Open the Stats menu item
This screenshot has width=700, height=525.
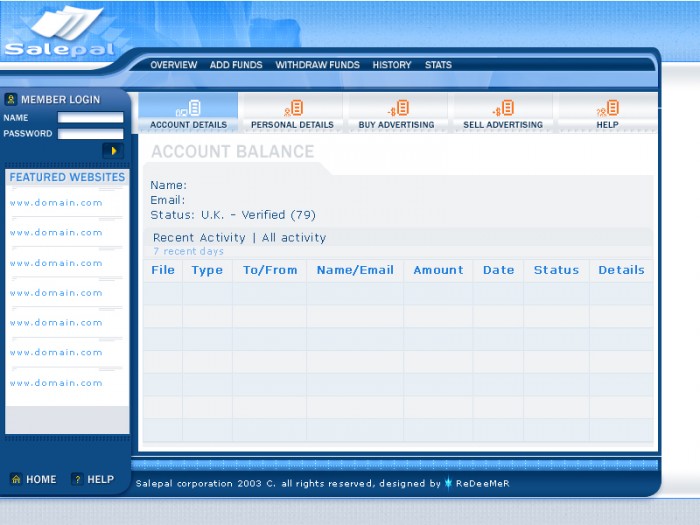[x=438, y=65]
